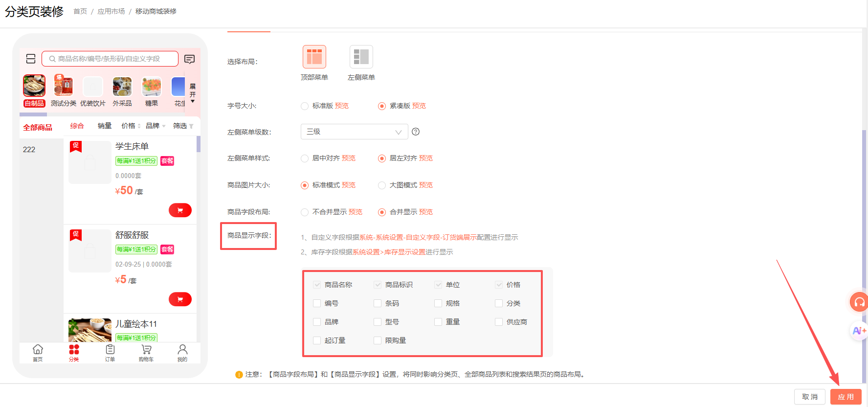This screenshot has width=868, height=407.
Task: Check the 编号 field checkbox
Action: [317, 303]
